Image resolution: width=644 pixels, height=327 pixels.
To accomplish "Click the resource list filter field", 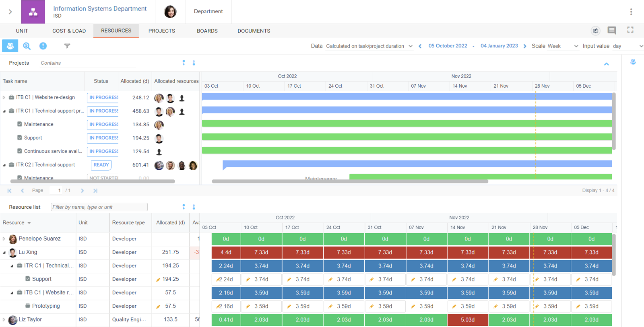I will (x=99, y=207).
